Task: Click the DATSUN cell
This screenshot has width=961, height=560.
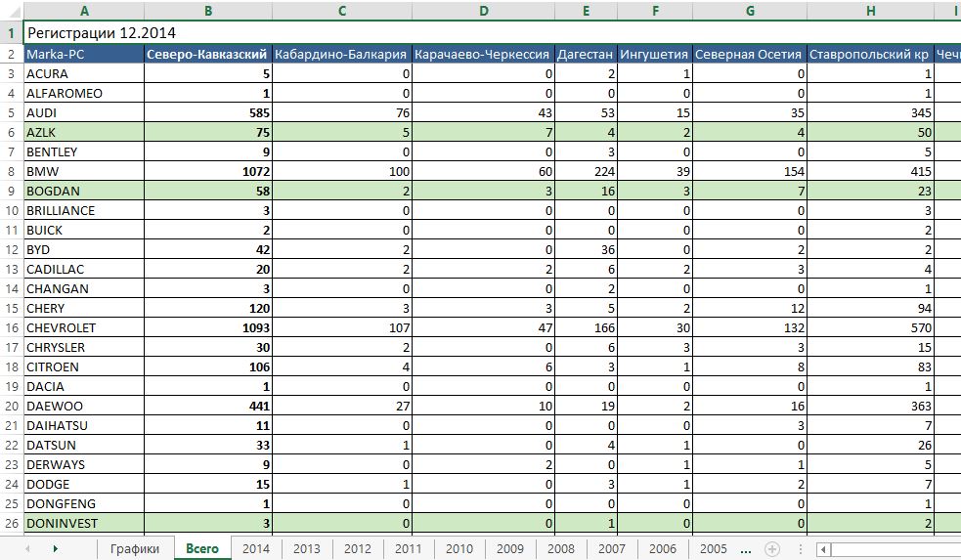Action: [x=84, y=446]
